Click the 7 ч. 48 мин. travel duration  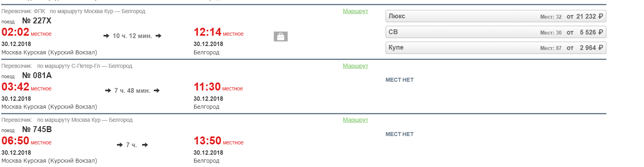[132, 91]
